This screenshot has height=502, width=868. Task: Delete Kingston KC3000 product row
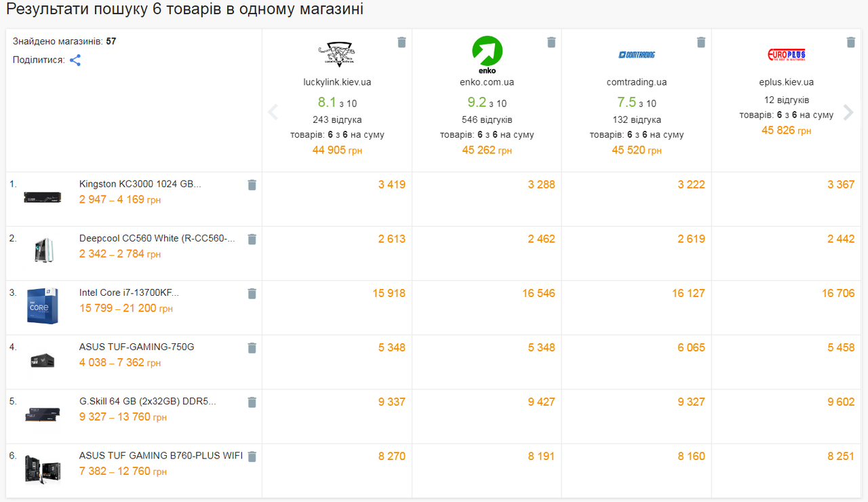point(252,185)
